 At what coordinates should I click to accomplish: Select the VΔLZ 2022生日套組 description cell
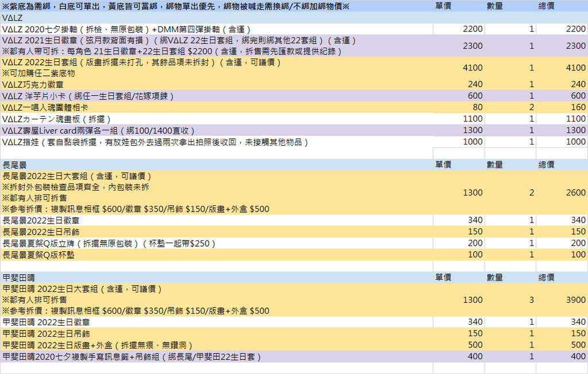tap(216, 68)
